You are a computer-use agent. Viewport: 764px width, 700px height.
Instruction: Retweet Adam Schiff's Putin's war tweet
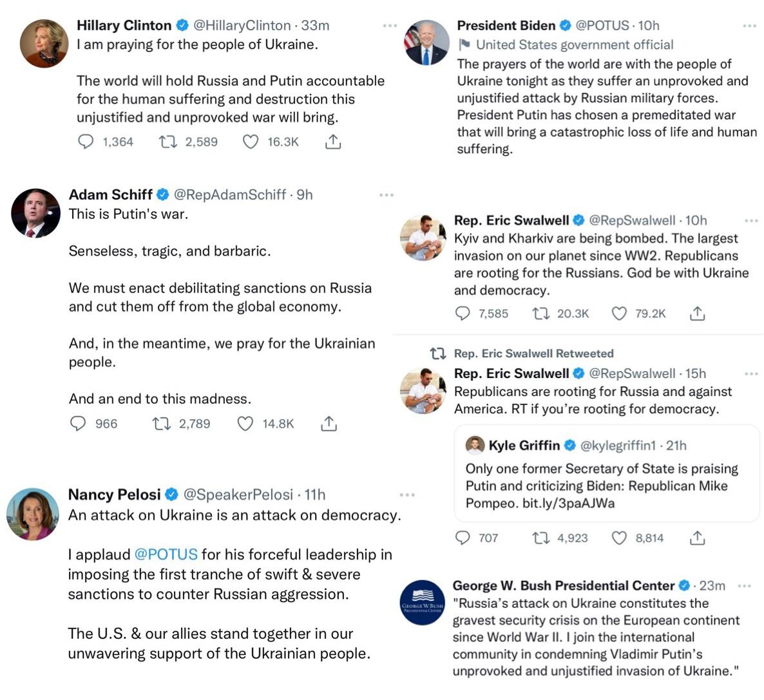tap(161, 424)
